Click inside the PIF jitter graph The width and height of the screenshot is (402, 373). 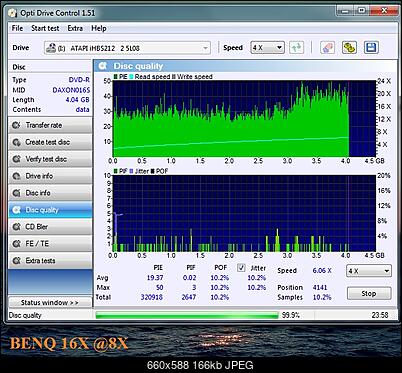click(x=244, y=213)
